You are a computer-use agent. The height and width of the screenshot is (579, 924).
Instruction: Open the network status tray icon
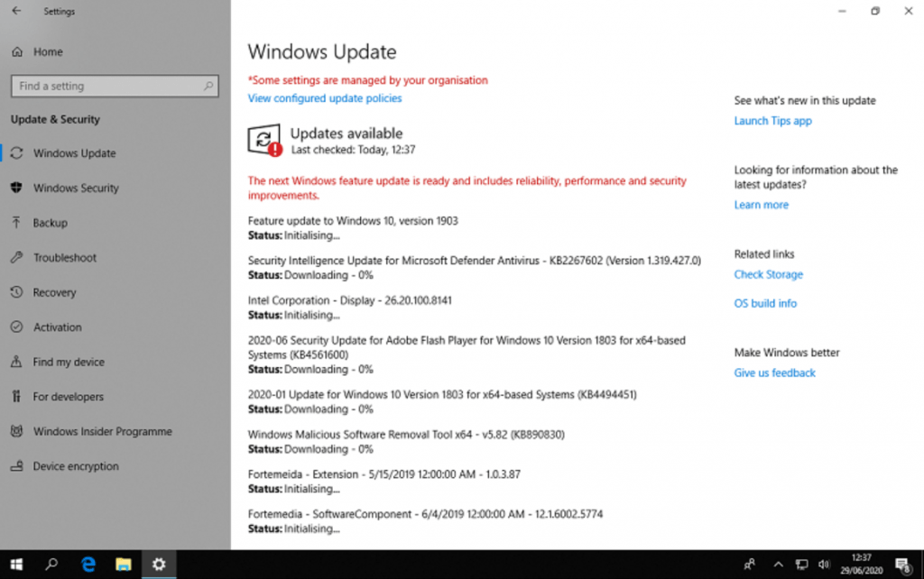pos(801,565)
